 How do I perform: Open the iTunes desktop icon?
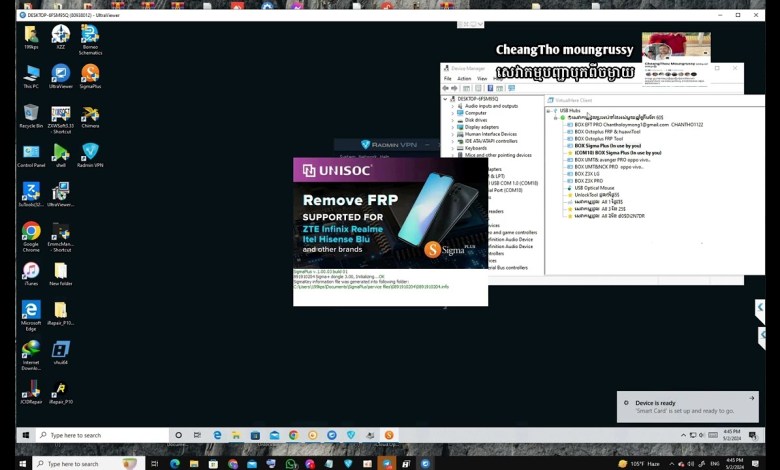pos(31,271)
